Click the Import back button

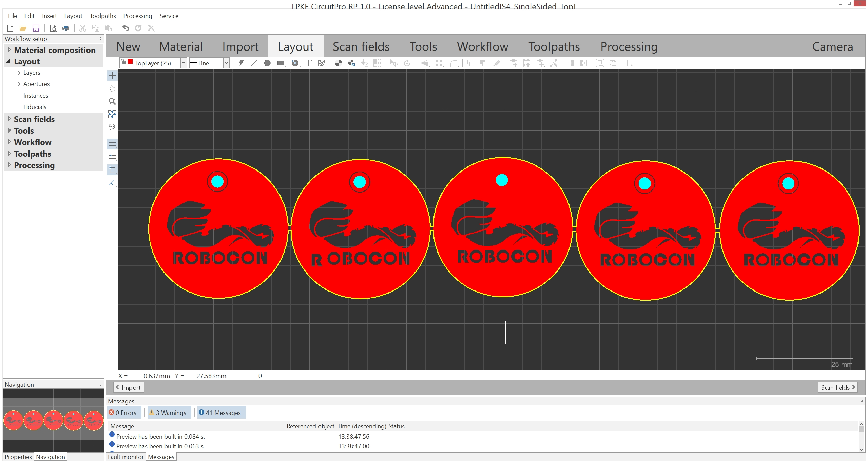[128, 387]
